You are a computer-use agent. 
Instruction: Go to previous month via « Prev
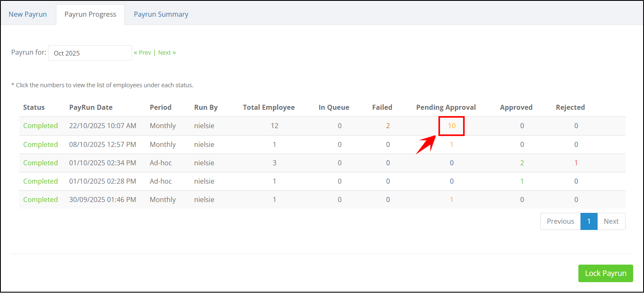point(143,53)
